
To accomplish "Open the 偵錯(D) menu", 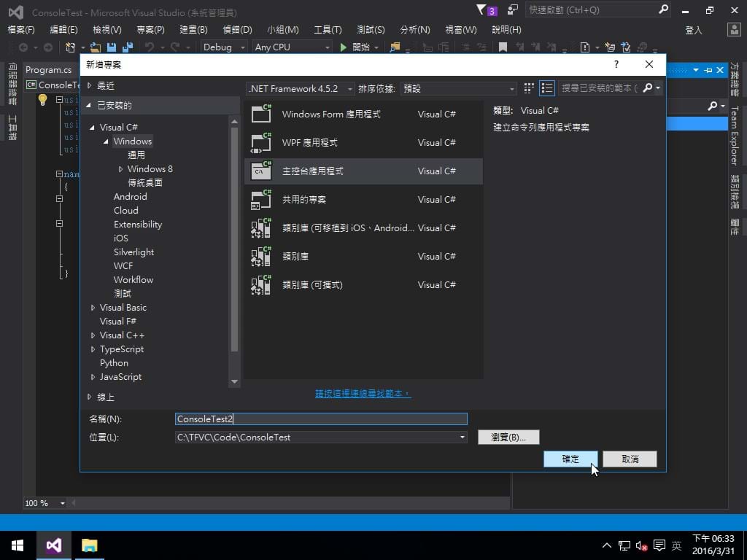I will point(237,29).
